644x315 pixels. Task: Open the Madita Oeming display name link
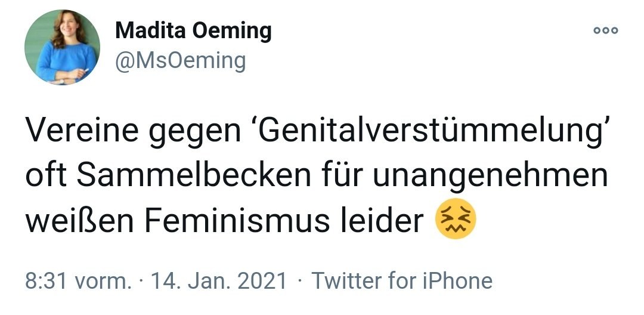pos(193,30)
